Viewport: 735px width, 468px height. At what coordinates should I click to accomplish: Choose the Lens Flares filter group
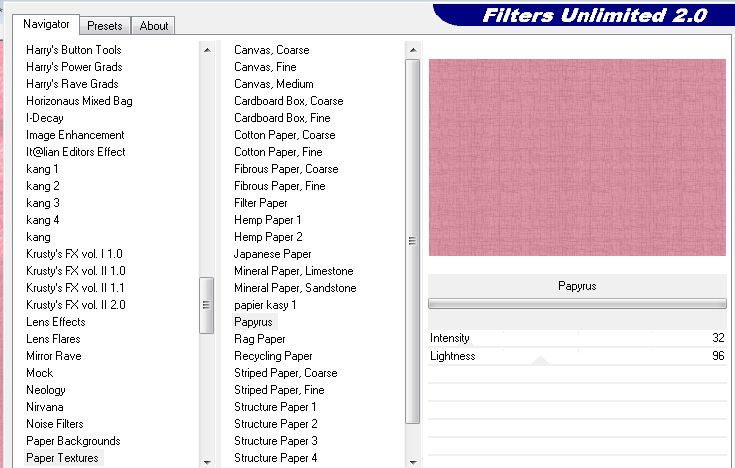pos(55,339)
